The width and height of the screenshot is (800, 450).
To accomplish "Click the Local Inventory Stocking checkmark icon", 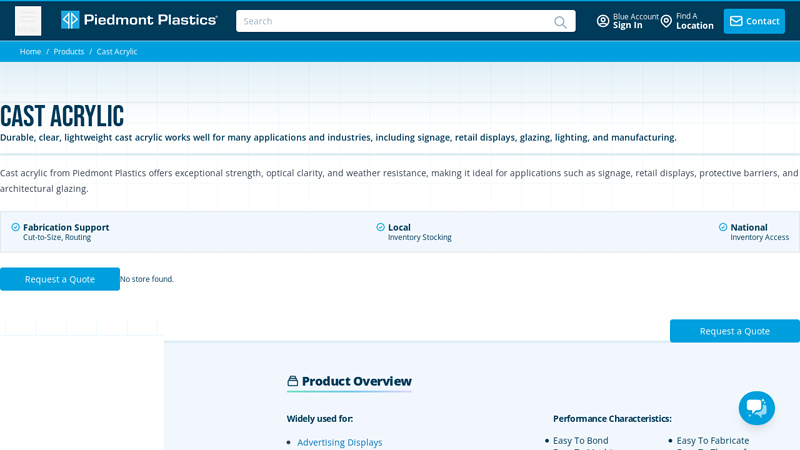I will pos(381,227).
